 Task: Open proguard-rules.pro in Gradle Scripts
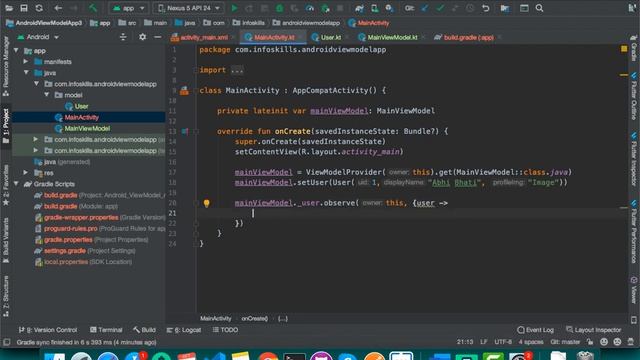pyautogui.click(x=71, y=229)
